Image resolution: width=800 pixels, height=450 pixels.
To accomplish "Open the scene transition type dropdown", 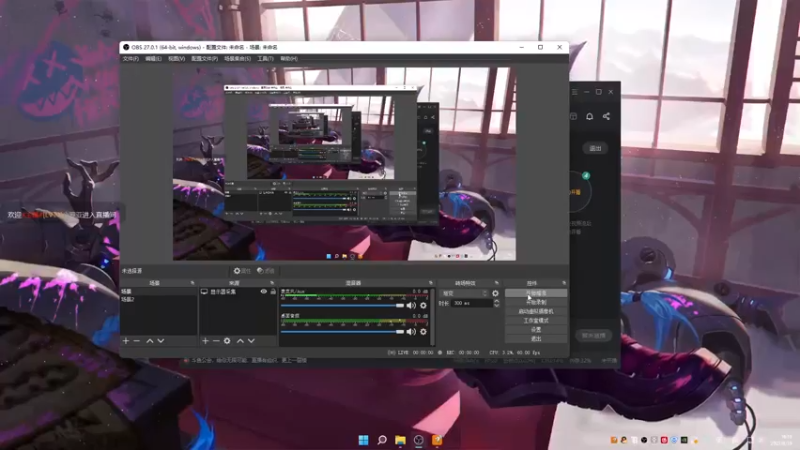I will point(464,293).
